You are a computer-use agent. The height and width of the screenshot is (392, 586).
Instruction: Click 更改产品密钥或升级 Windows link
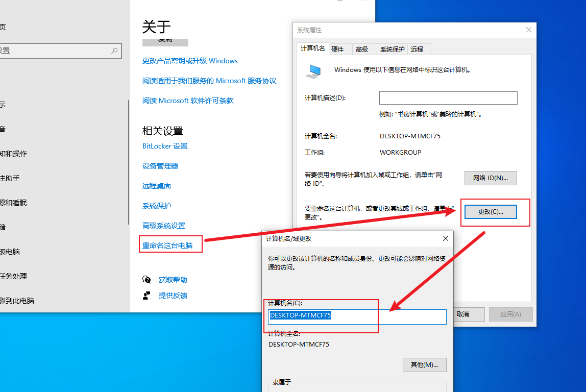click(x=190, y=61)
